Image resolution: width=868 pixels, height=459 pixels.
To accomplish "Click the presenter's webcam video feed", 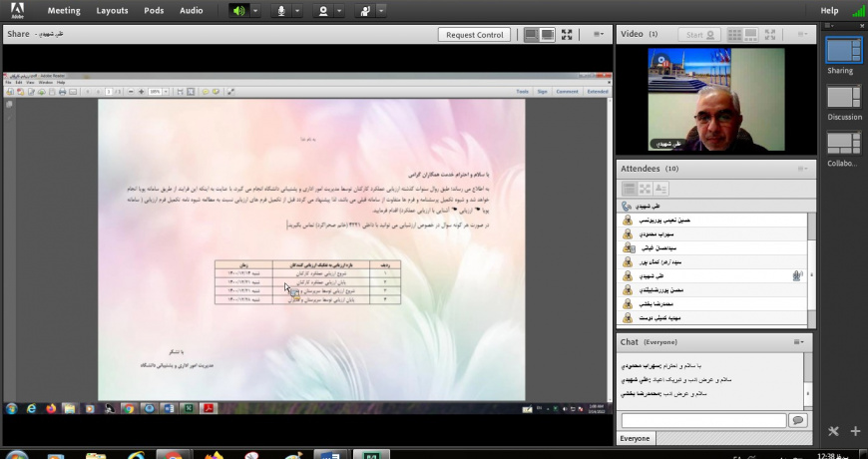I will tap(716, 99).
